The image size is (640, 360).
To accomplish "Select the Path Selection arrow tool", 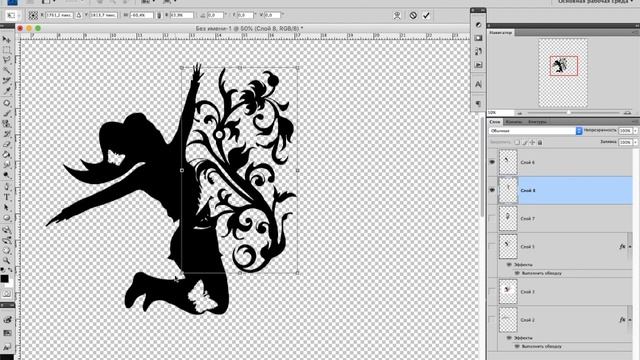I will (x=6, y=207).
